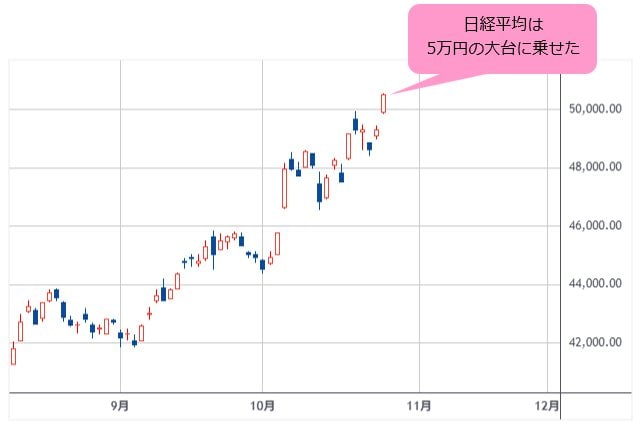Click the 12月 time axis label
Viewport: 641px width, 427px height.
[x=547, y=406]
